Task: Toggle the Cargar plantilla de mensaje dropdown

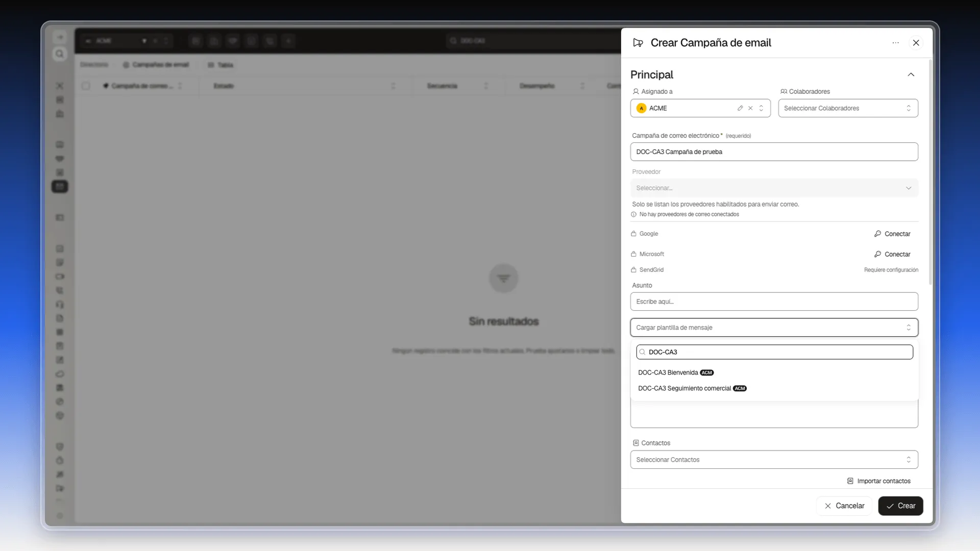Action: (x=774, y=328)
